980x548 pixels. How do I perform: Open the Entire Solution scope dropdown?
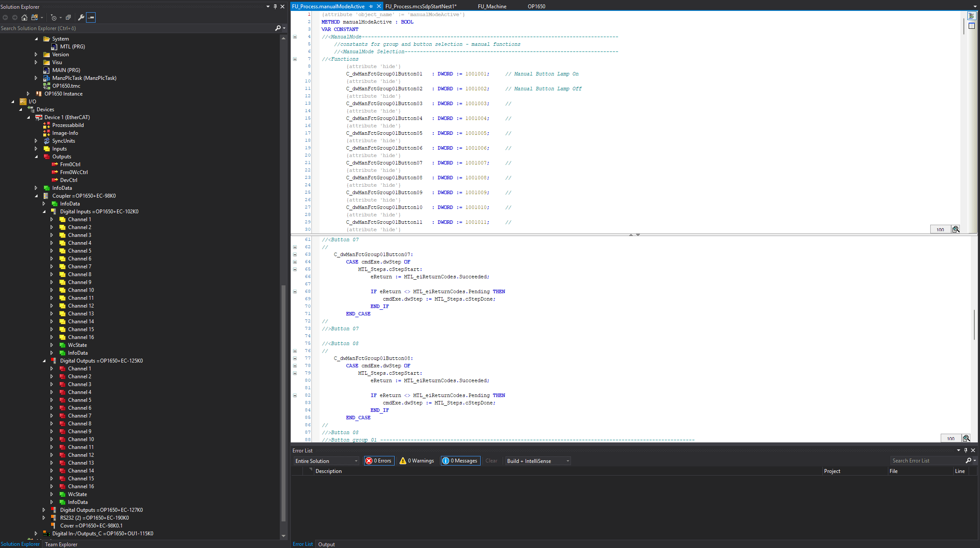point(327,461)
